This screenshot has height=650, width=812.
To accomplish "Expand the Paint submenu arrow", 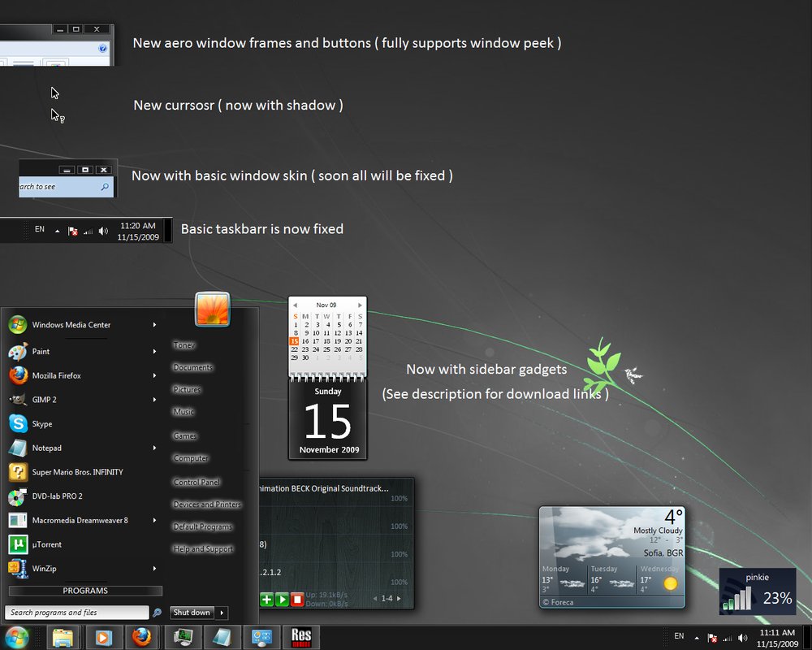I will coord(154,352).
